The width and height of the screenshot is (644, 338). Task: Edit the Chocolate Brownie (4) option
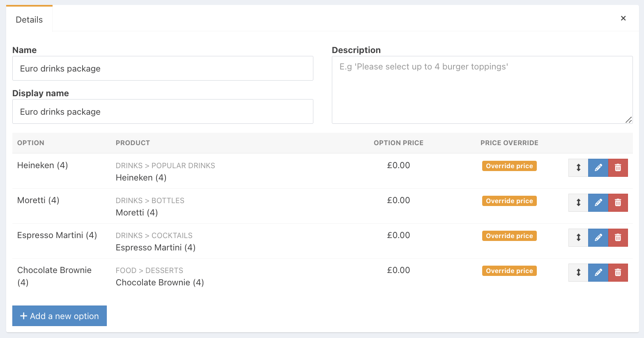coord(598,273)
